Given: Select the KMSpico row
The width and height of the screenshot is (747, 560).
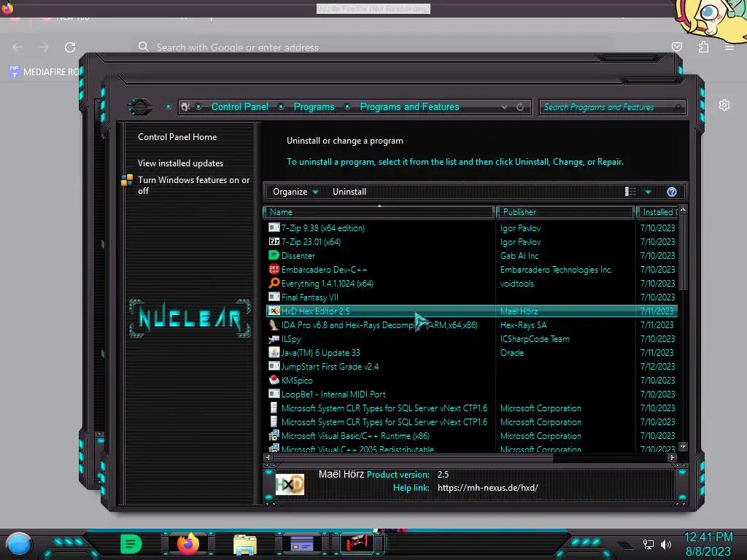Looking at the screenshot, I should pos(472,380).
